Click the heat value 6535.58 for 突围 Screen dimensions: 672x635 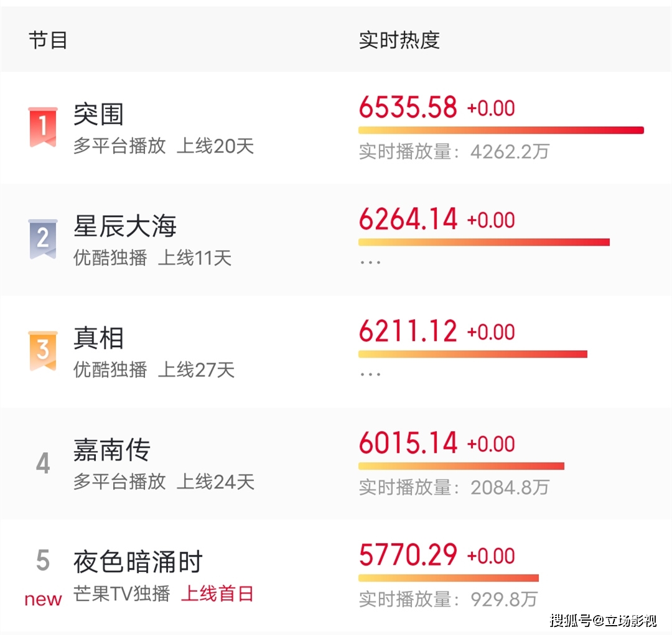tap(408, 107)
